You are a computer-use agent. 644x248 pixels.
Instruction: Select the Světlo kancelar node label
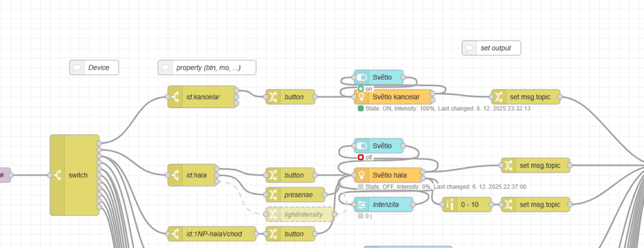coord(396,97)
